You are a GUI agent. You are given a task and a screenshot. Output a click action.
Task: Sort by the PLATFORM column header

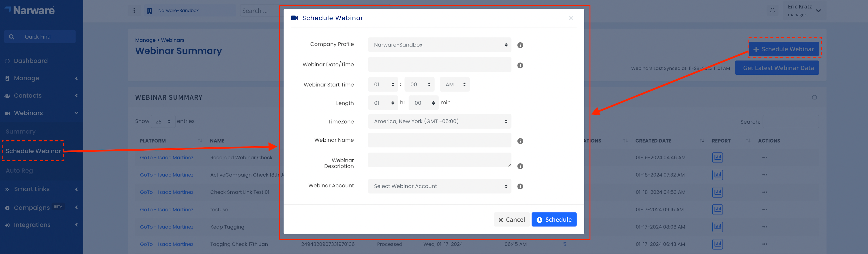pyautogui.click(x=171, y=141)
